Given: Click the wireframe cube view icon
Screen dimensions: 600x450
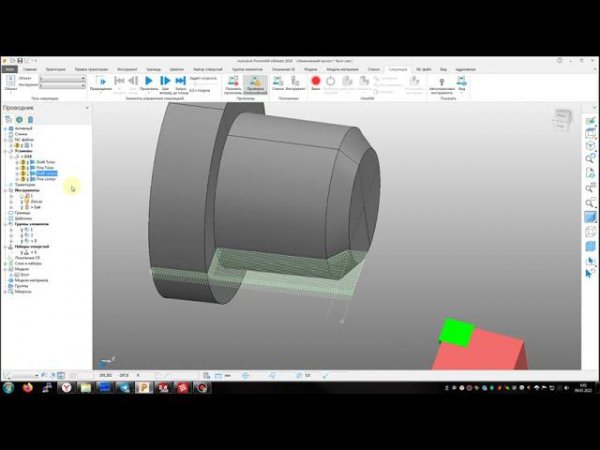Looking at the screenshot, I should pyautogui.click(x=590, y=232).
